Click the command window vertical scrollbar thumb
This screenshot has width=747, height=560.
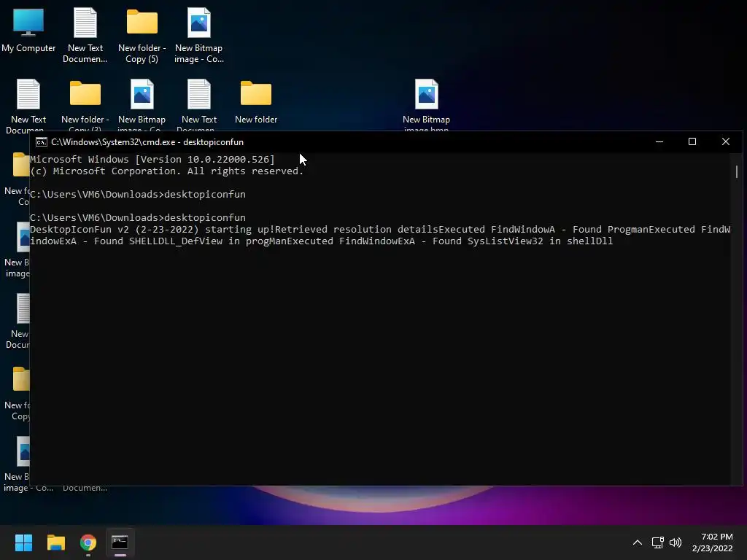click(x=737, y=171)
